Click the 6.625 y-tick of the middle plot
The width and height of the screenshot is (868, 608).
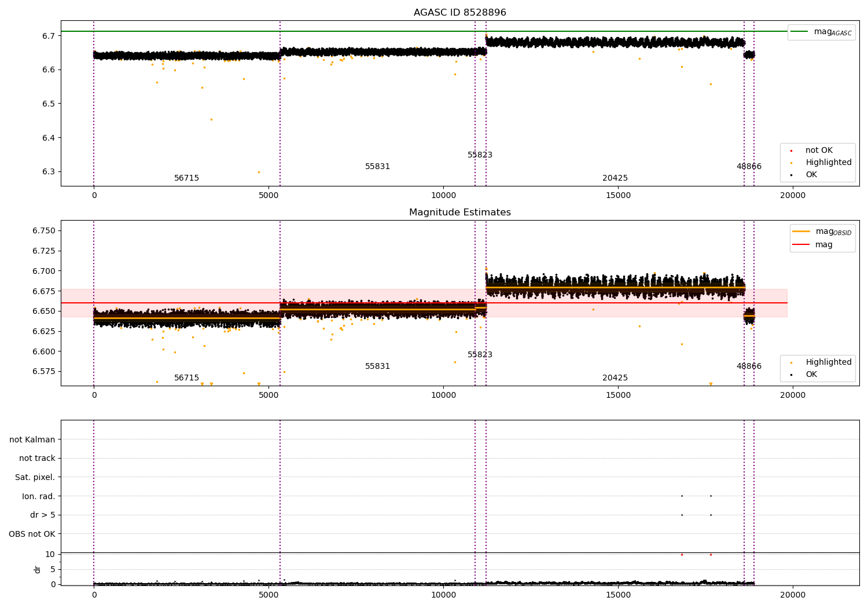(x=44, y=332)
